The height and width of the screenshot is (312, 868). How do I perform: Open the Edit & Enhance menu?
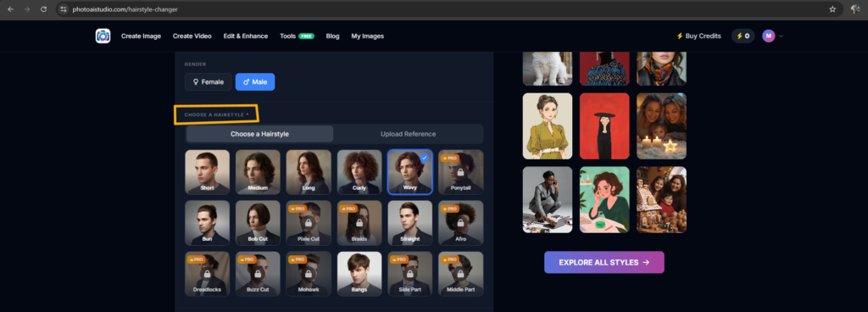pos(245,36)
